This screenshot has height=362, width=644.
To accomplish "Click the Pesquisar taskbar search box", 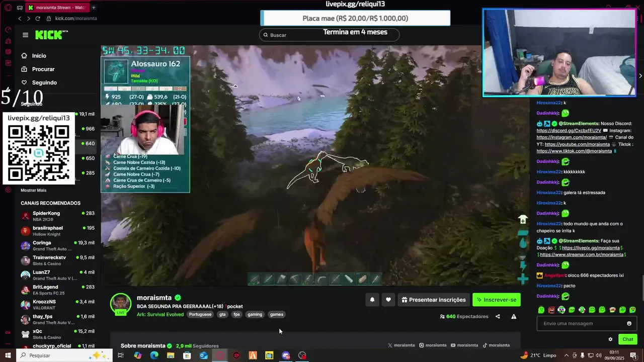I will click(x=65, y=355).
